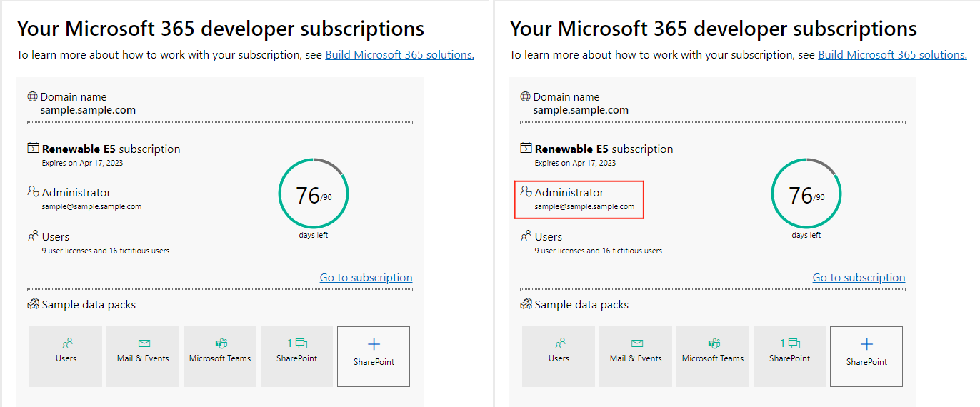This screenshot has height=407, width=980.
Task: Select Mail & Events tile in right panel
Action: 636,356
